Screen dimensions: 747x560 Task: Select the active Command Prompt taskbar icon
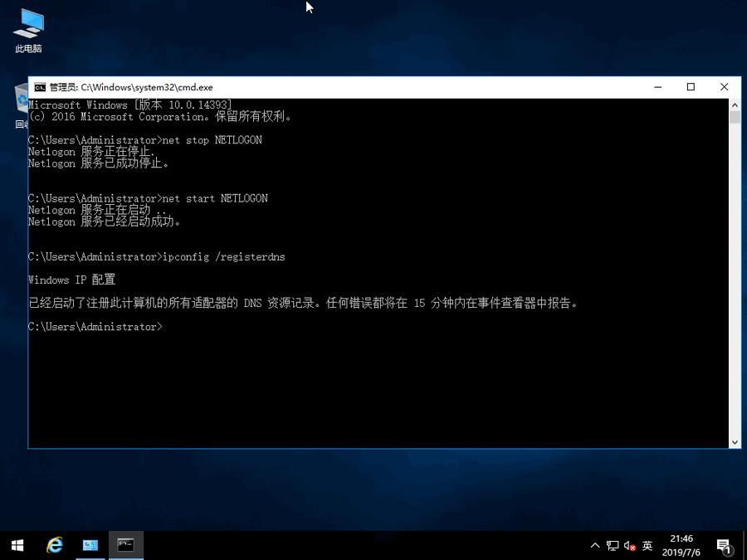click(125, 545)
